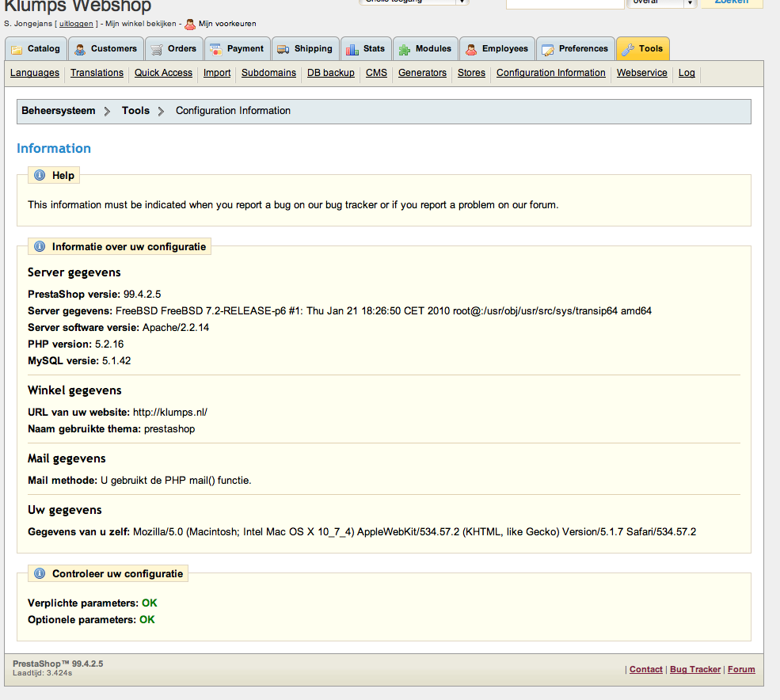Switch to the Modules tab
Screen dimensions: 780x700
[x=425, y=49]
